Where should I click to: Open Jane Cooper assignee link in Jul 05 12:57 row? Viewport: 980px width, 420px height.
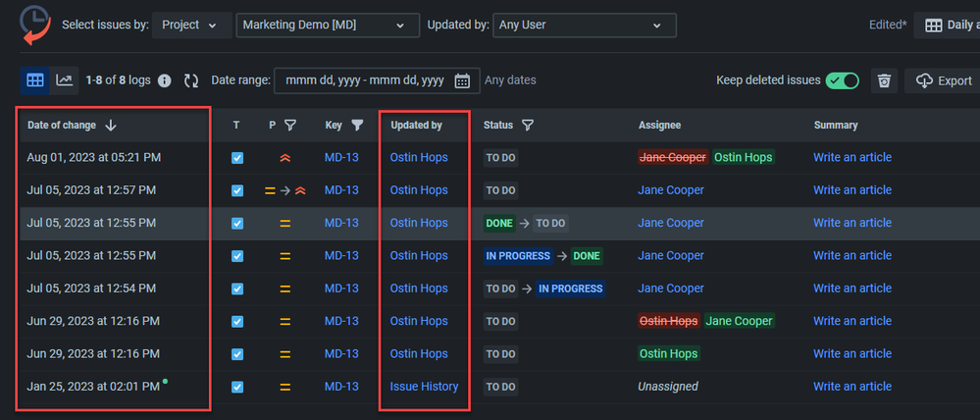[671, 190]
